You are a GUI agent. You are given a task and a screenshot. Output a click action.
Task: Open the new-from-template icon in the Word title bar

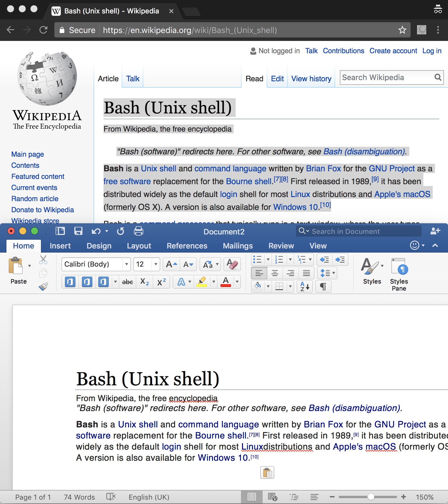point(60,231)
